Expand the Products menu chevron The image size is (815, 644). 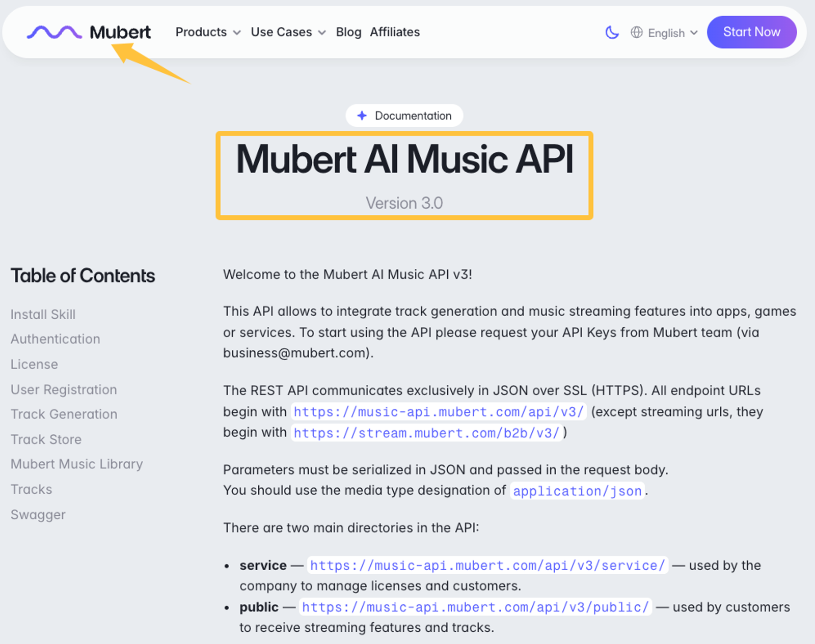pyautogui.click(x=237, y=33)
